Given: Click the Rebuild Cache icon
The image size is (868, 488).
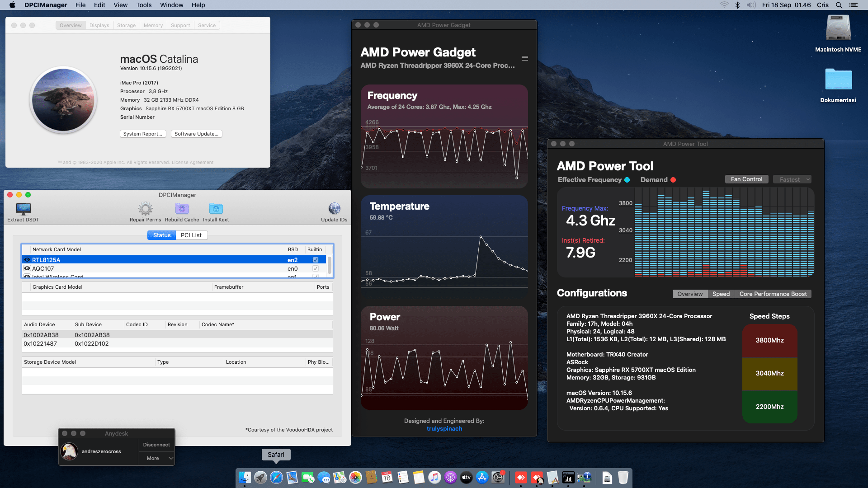Looking at the screenshot, I should click(182, 209).
